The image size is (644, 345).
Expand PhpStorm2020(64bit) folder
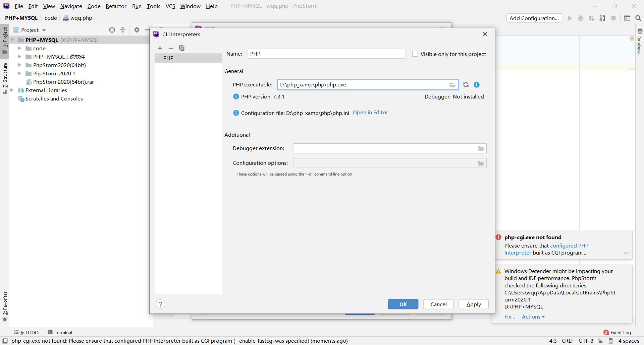20,65
